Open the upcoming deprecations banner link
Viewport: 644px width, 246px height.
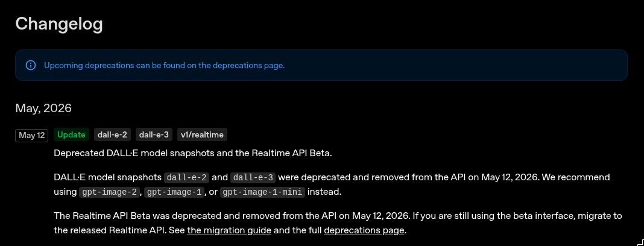click(x=164, y=65)
